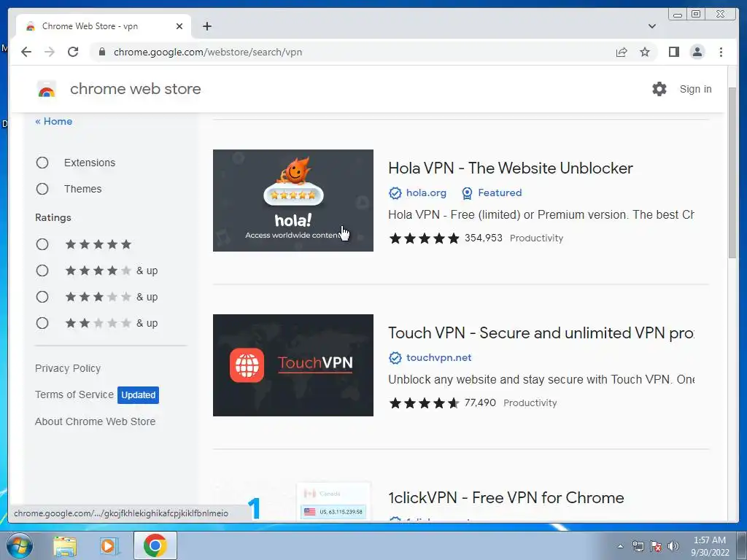Read the Touch VPN description text
The width and height of the screenshot is (747, 560).
tap(541, 379)
